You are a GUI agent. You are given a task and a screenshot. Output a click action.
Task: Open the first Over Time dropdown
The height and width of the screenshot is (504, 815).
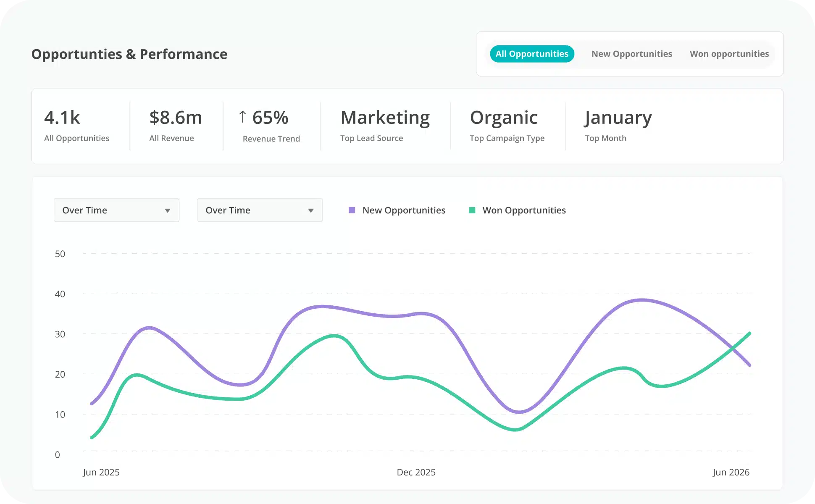(x=116, y=210)
